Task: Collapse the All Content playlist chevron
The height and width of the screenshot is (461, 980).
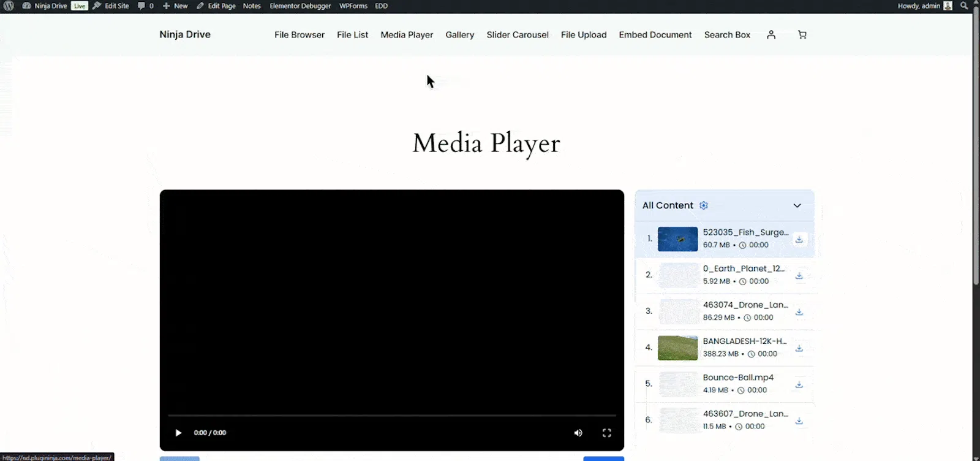Action: [797, 205]
